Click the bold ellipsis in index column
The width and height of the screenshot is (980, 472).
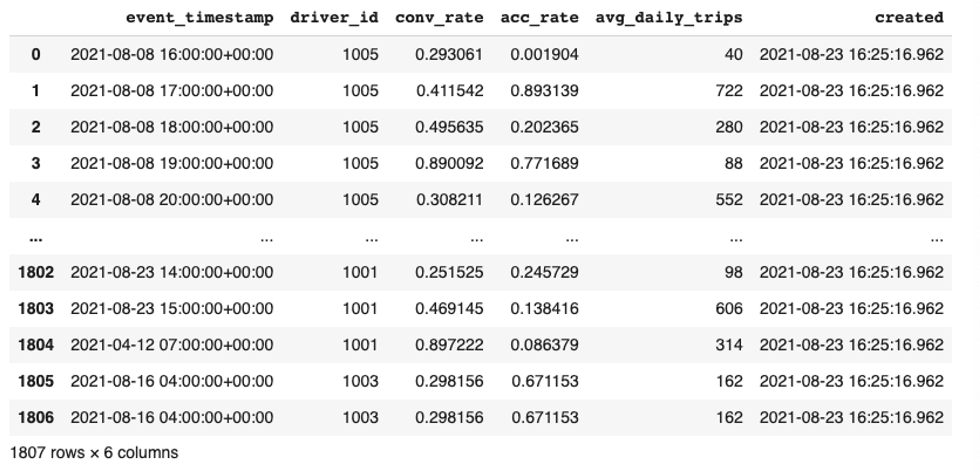(x=36, y=239)
